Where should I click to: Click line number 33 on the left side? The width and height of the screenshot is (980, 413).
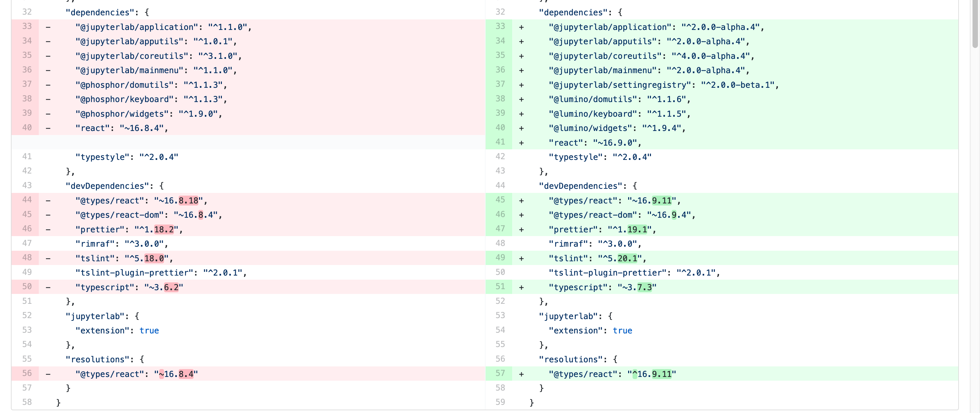click(x=27, y=26)
